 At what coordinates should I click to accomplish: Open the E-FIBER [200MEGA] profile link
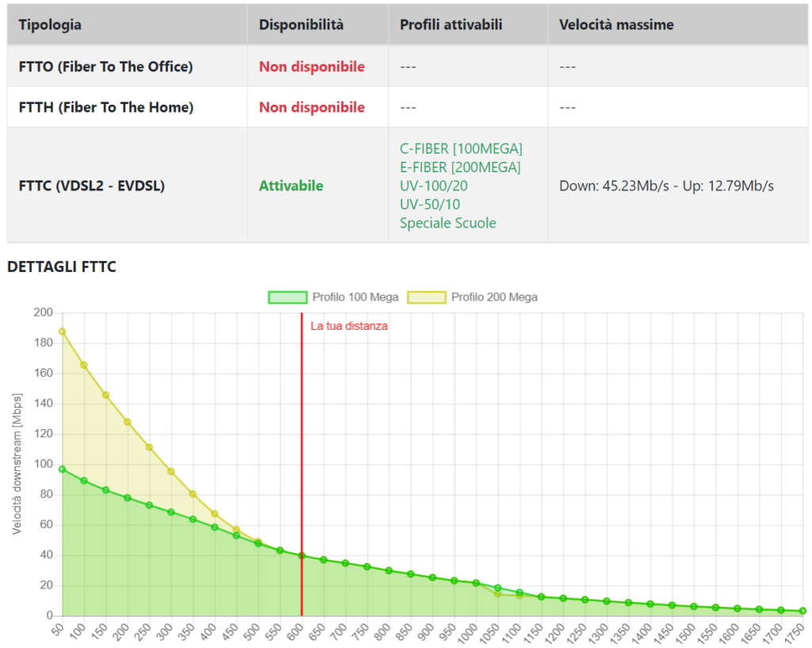(460, 167)
